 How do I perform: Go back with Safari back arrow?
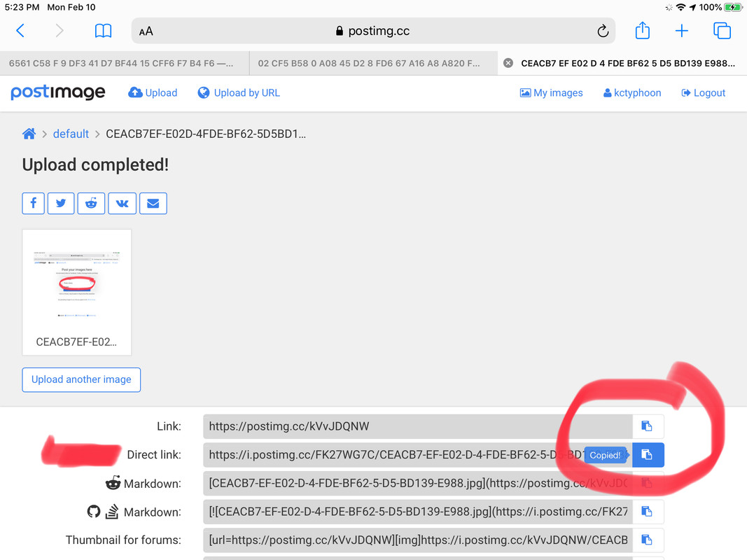tap(20, 31)
